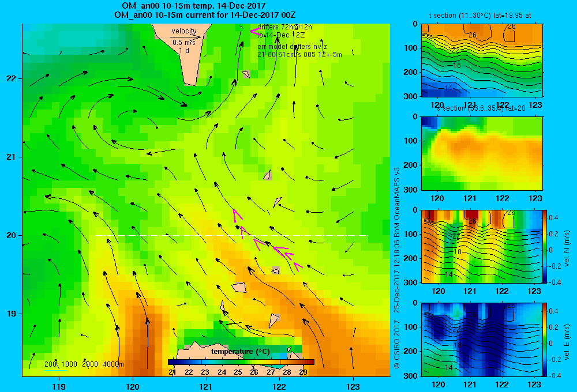
Task: Click the title 'OM_an00 10-15m temp. 14-Dec-2017'
Action: point(193,6)
